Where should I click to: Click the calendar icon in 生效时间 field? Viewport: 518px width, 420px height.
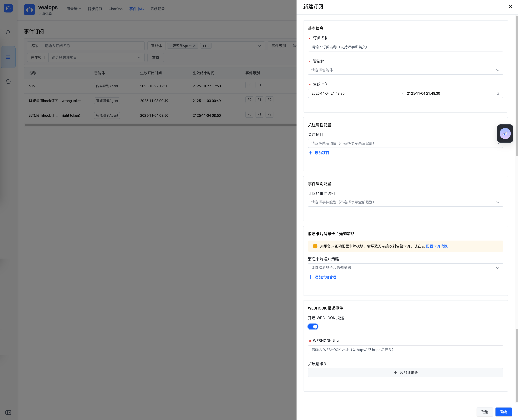498,93
